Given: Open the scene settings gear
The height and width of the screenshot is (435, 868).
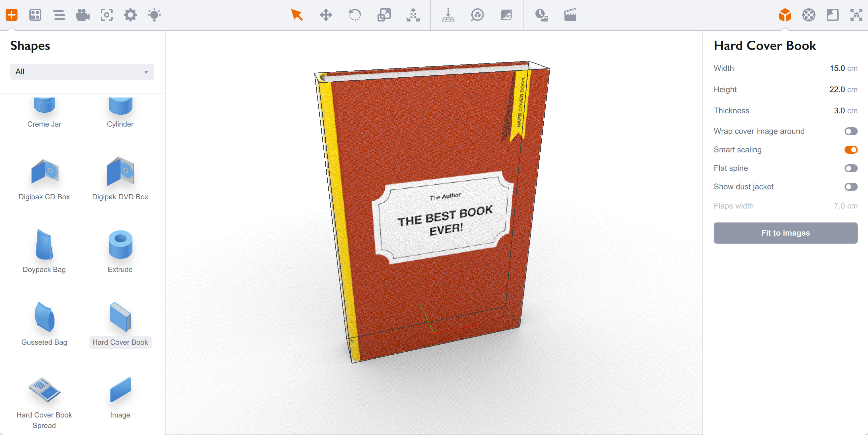Looking at the screenshot, I should coord(130,15).
